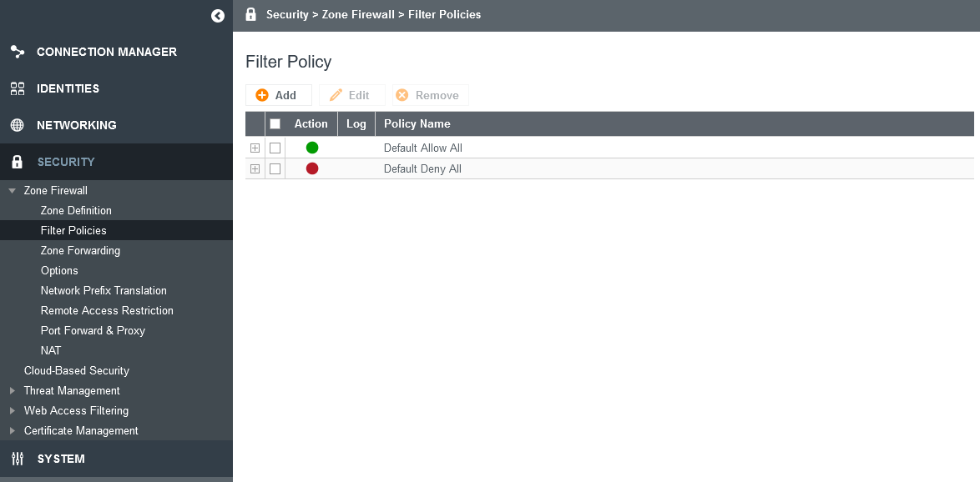Toggle the select-all checkbox in table header
The height and width of the screenshot is (482, 980).
(x=275, y=123)
